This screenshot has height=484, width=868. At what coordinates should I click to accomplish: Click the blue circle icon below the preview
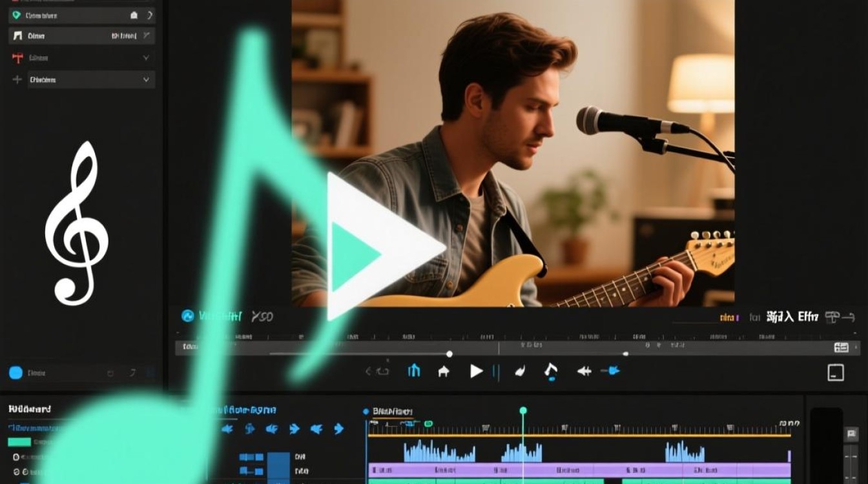click(x=188, y=316)
